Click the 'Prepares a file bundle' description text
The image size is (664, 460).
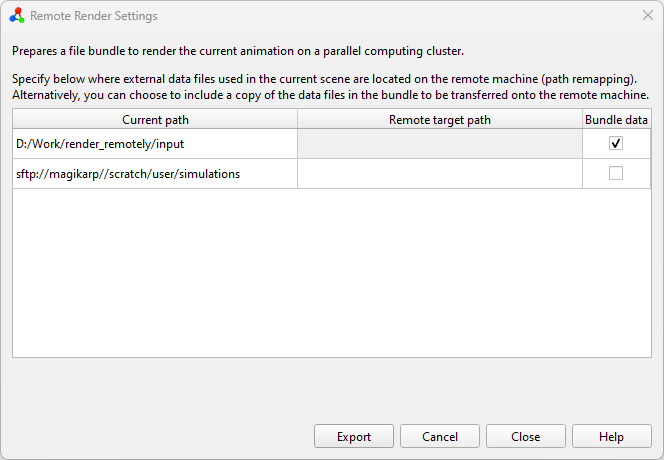pos(238,51)
